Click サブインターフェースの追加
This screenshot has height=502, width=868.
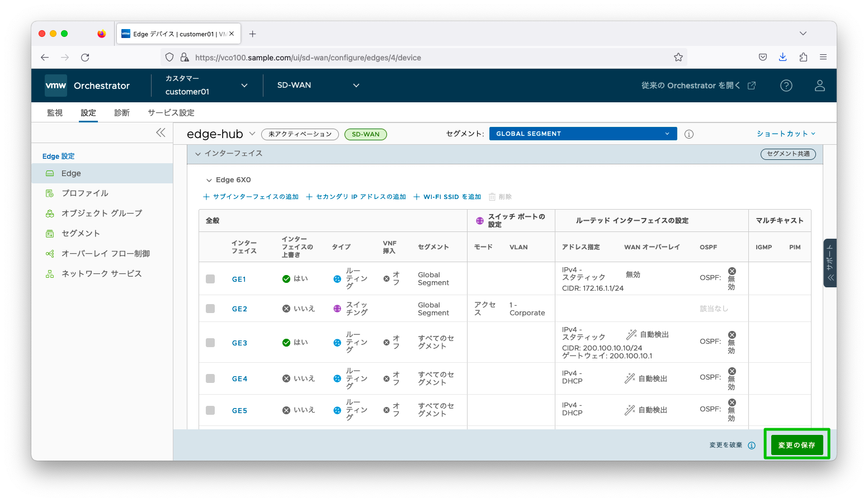pyautogui.click(x=251, y=197)
